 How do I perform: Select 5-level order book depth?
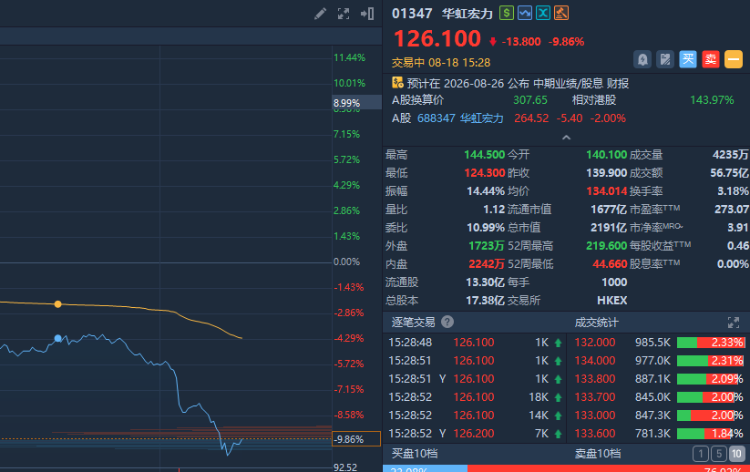(x=718, y=453)
